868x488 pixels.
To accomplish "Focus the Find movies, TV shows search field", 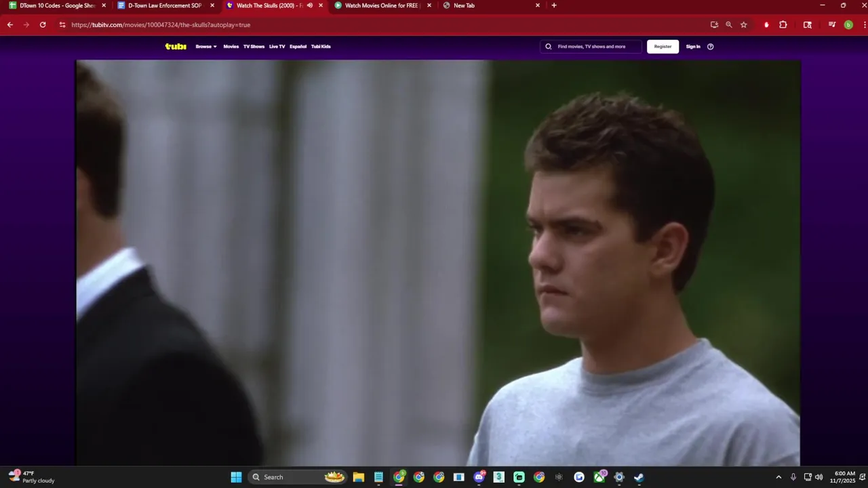I will coord(591,47).
